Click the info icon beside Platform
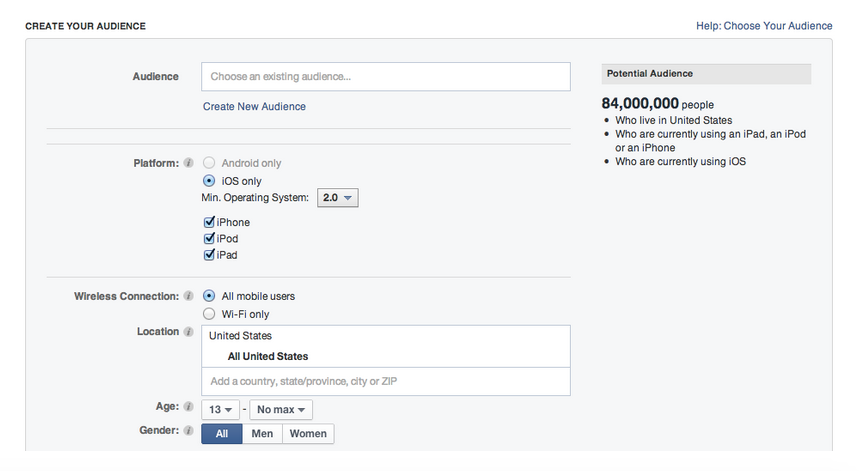859x471 pixels. pos(189,163)
